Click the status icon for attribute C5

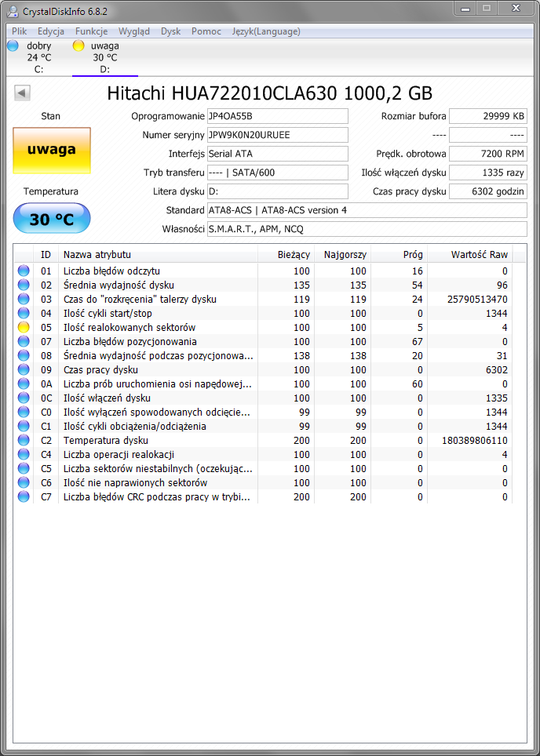[x=24, y=469]
